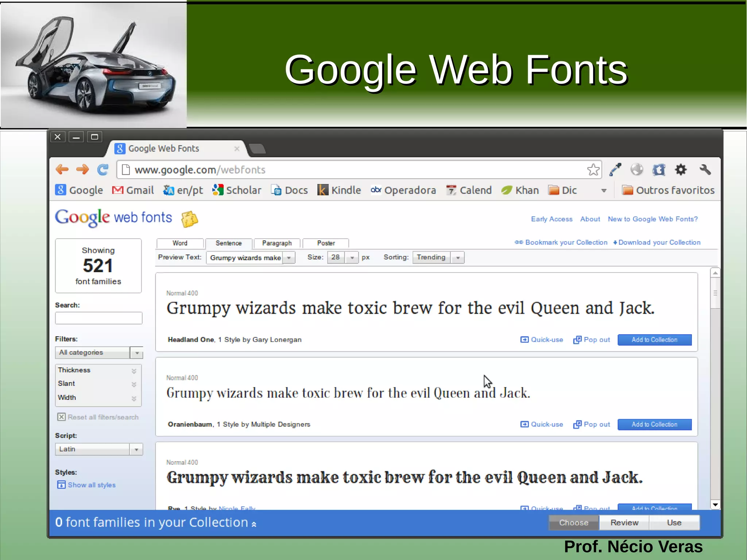Screen dimensions: 747x560
Task: Open the eyedropper extension icon
Action: coord(615,169)
